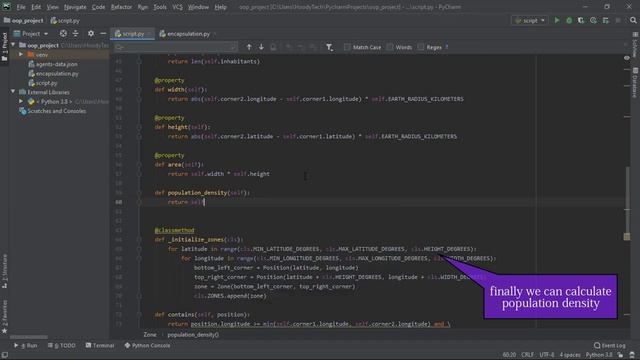Viewport: 640px width, 360px height.
Task: Click the search input field
Action: pyautogui.click(x=176, y=47)
